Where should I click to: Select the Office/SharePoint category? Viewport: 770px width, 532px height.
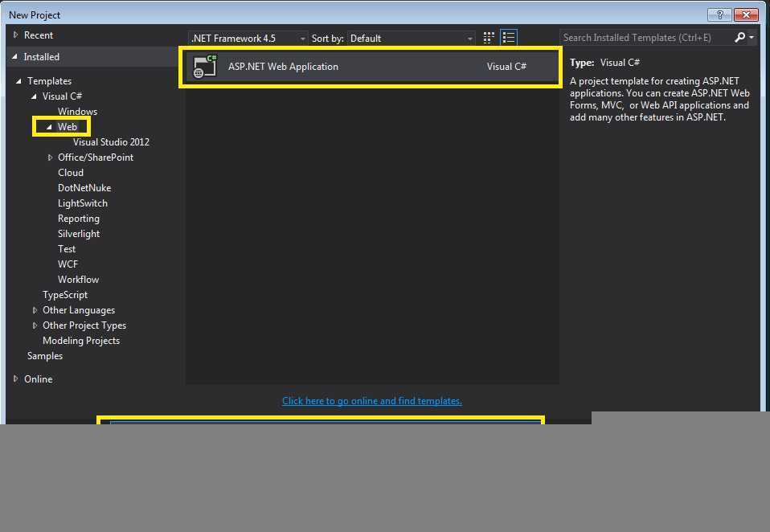coord(96,157)
